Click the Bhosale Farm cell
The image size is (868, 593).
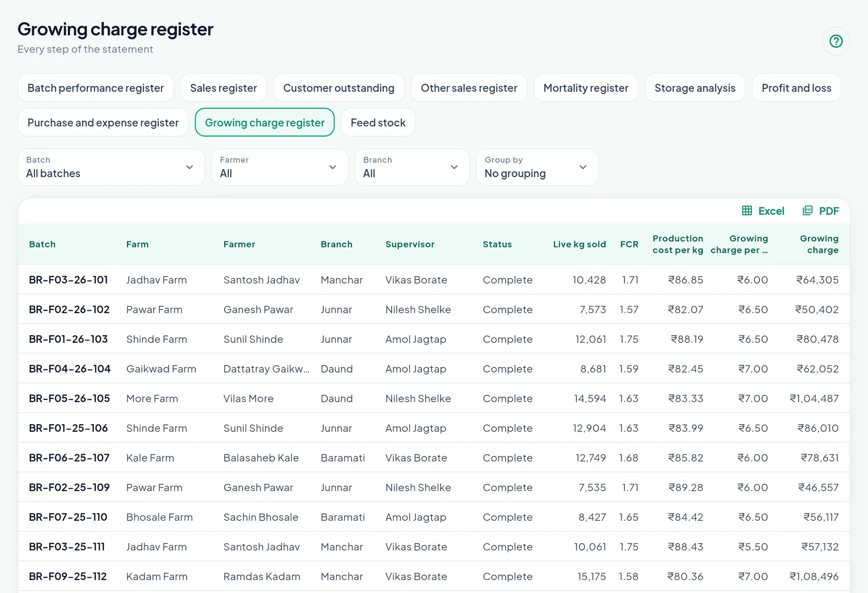coord(159,517)
